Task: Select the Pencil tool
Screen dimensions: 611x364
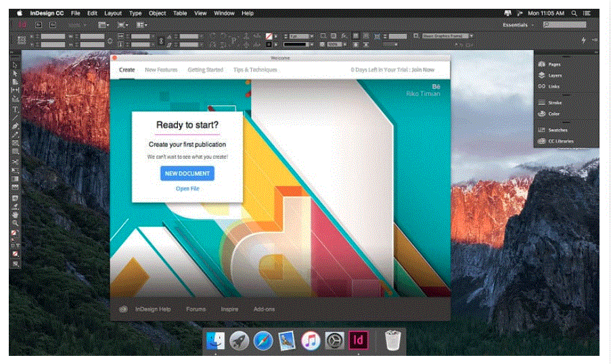Action: click(15, 135)
